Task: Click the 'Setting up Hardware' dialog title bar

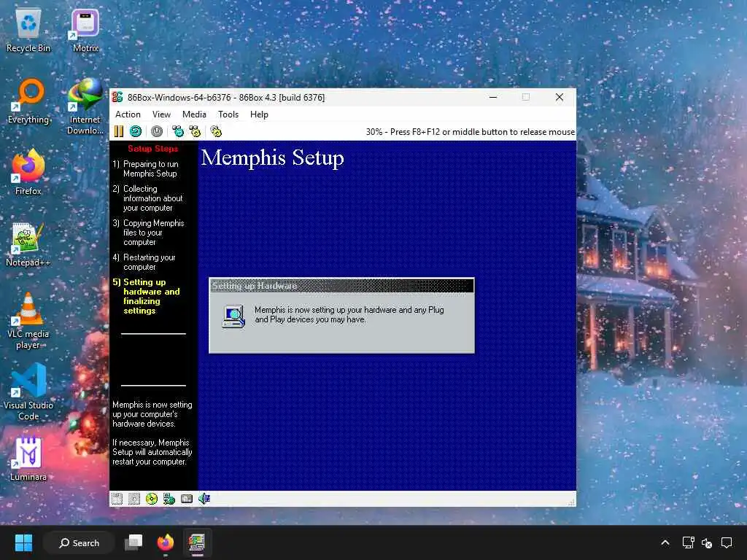Action: coord(341,286)
